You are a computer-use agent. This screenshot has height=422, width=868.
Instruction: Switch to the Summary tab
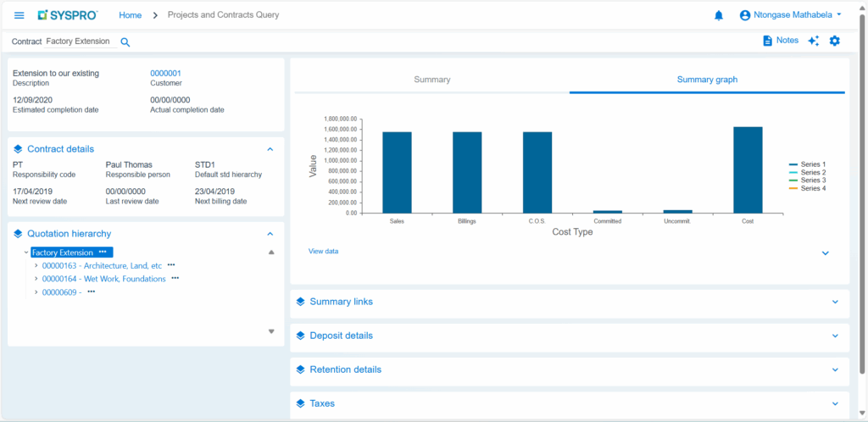(431, 80)
